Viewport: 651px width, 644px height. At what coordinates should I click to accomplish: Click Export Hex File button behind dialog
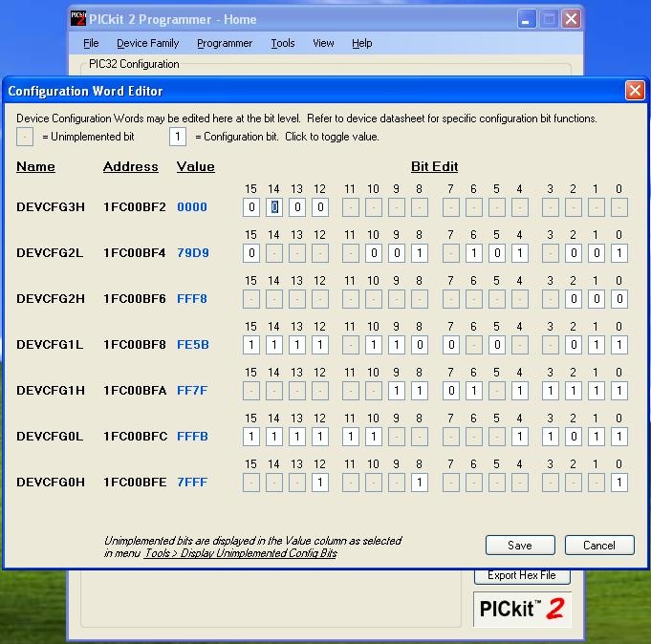[x=522, y=576]
